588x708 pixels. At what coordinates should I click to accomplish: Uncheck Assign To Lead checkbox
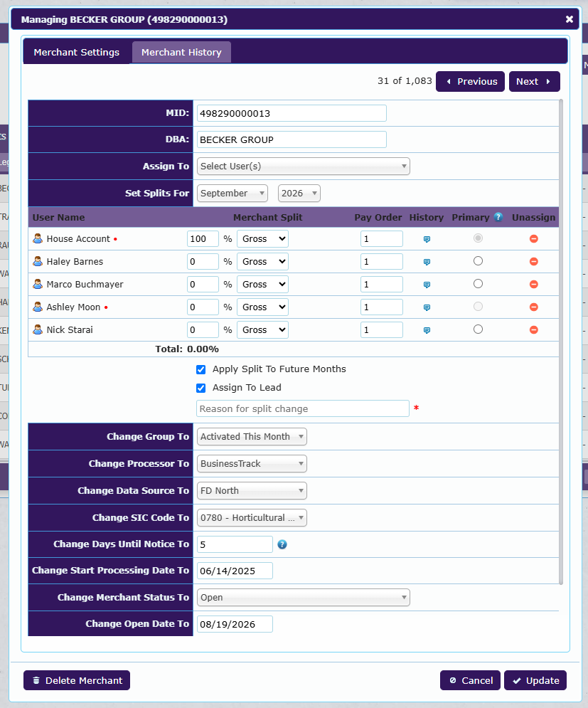pos(201,389)
